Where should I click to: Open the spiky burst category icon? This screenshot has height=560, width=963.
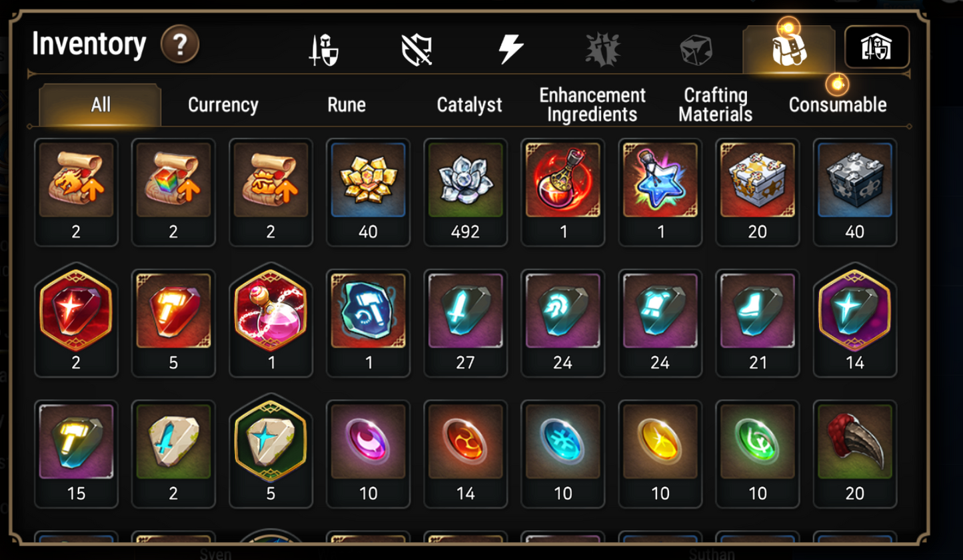[x=603, y=50]
